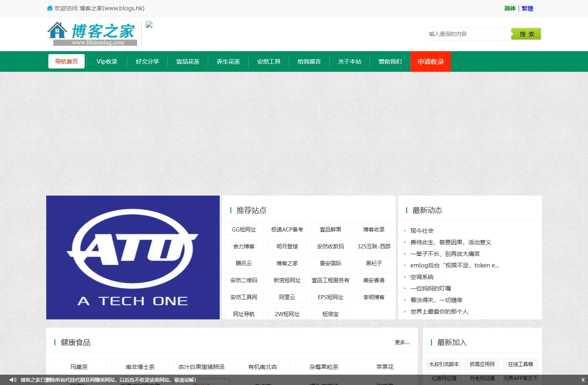
Task: Open the 美安香港 recommended site
Action: point(374,280)
